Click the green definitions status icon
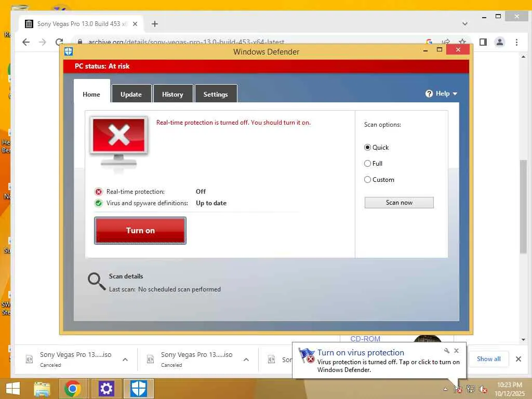Screen dimensions: 532x399 (98, 203)
